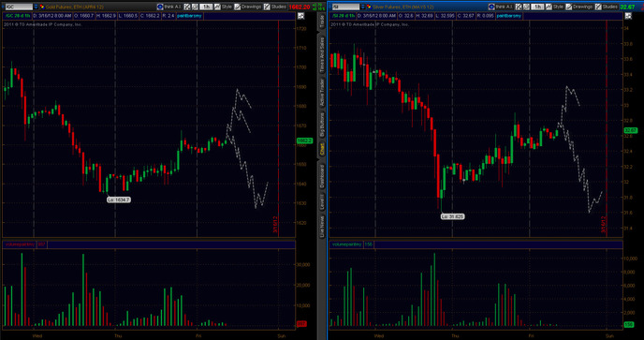Click the /SI symbol input field
This screenshot has width=644, height=340.
[x=345, y=7]
